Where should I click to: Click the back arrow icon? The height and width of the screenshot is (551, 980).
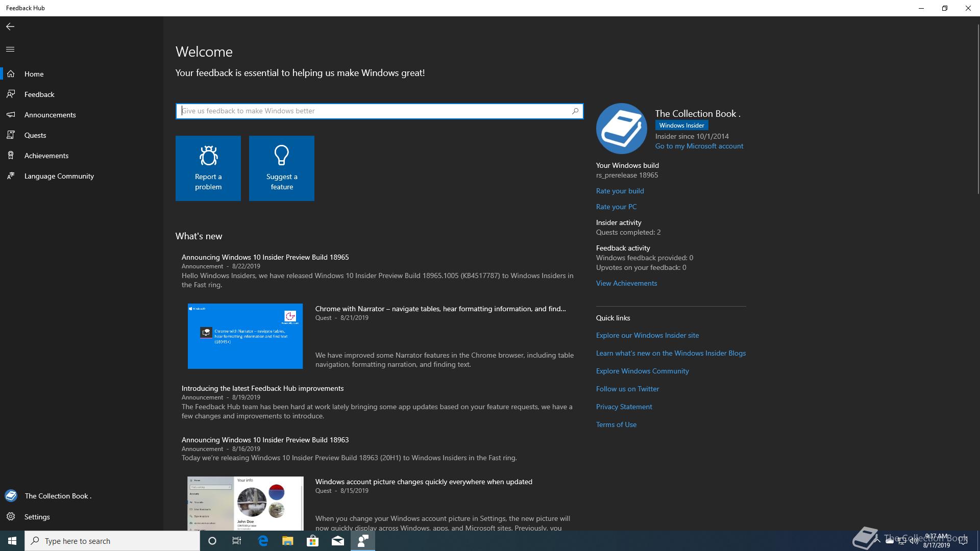click(x=10, y=27)
